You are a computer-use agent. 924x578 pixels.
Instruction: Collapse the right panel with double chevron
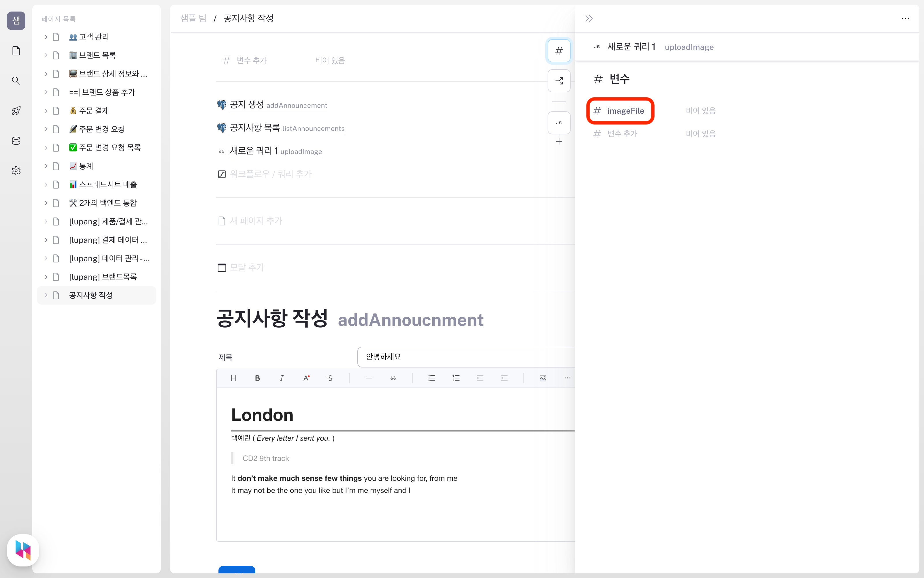click(x=589, y=18)
